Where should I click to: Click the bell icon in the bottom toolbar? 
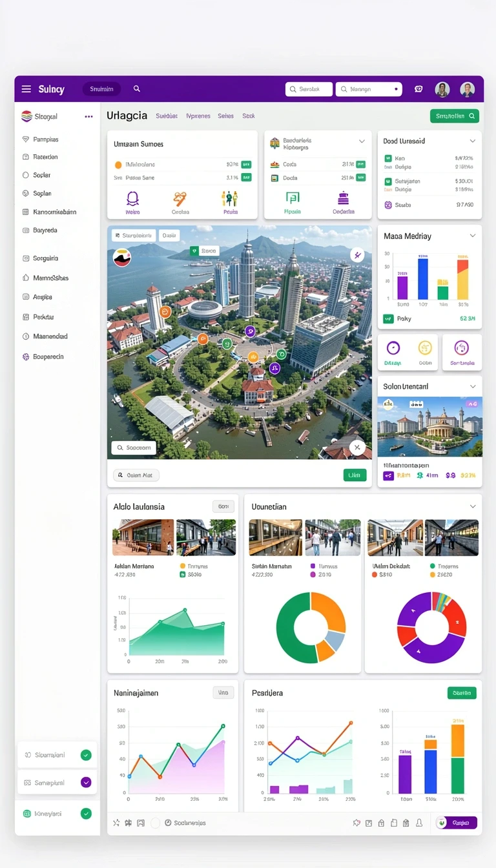point(419,823)
